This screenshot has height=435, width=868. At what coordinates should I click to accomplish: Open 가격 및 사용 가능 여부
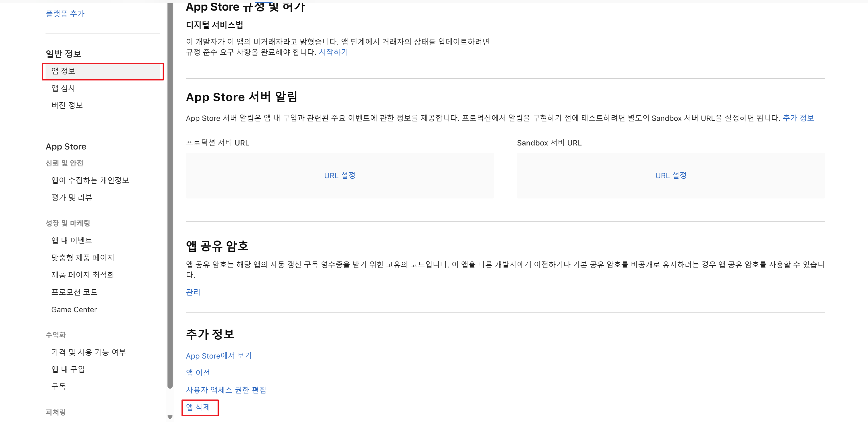click(88, 353)
